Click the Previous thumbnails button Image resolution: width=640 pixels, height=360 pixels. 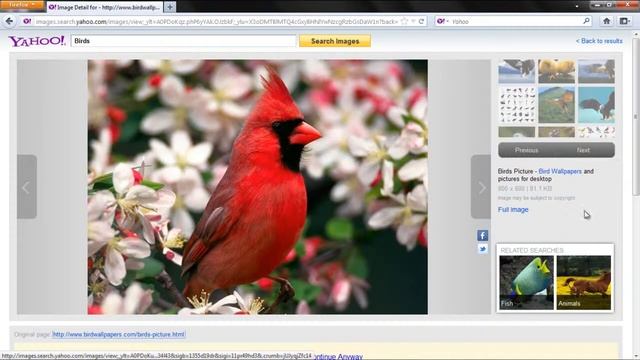pyautogui.click(x=527, y=150)
